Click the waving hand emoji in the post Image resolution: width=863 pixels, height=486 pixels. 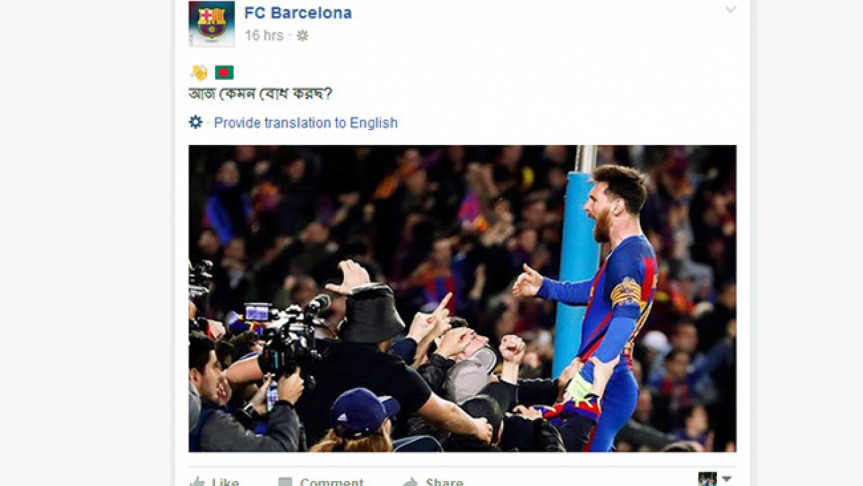coord(199,72)
